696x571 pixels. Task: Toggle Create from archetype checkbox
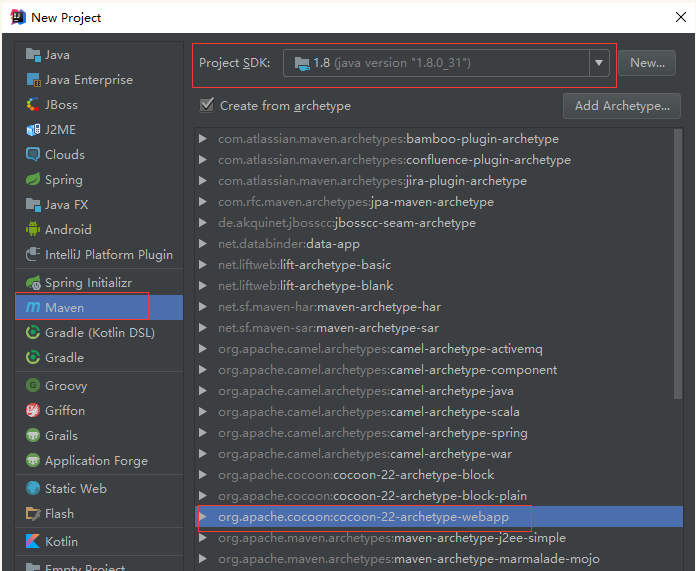pos(207,105)
